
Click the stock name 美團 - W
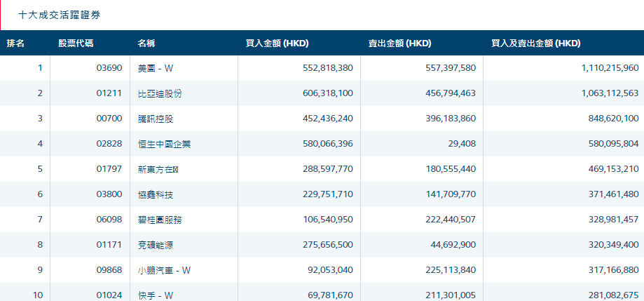[156, 68]
